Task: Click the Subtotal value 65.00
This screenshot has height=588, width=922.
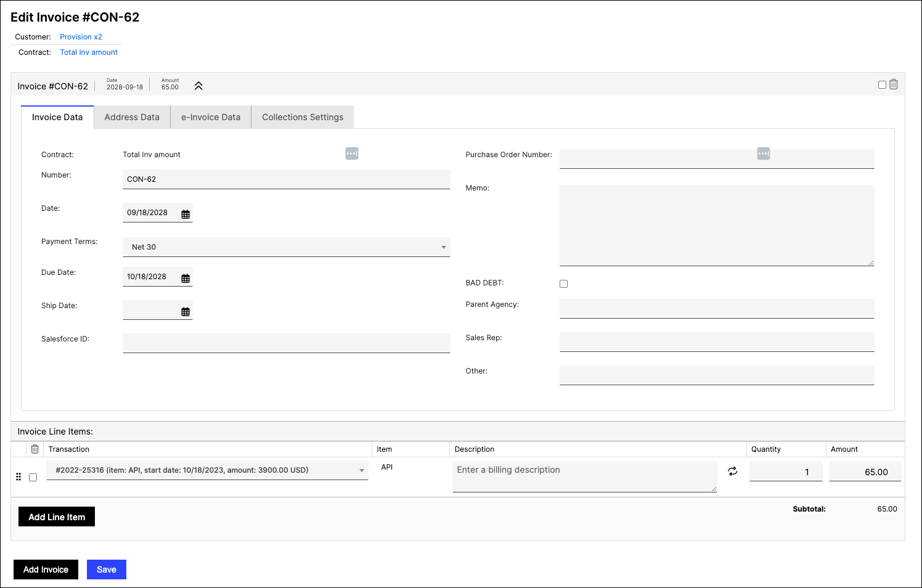Action: point(887,509)
